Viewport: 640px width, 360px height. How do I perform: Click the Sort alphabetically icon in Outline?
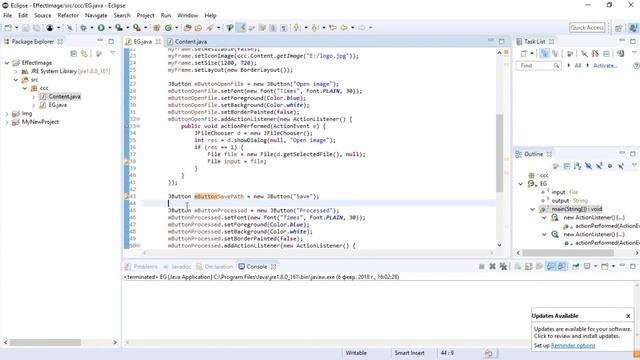(x=577, y=166)
